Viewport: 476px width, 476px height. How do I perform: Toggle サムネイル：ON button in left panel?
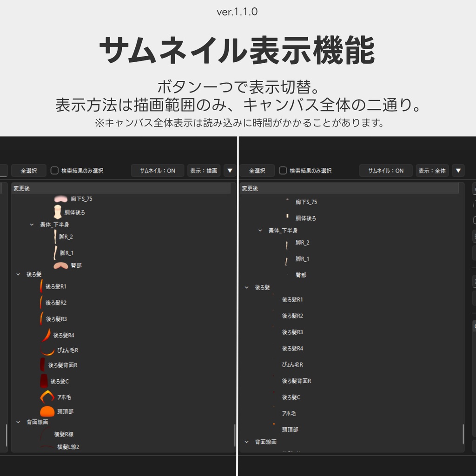click(x=158, y=171)
